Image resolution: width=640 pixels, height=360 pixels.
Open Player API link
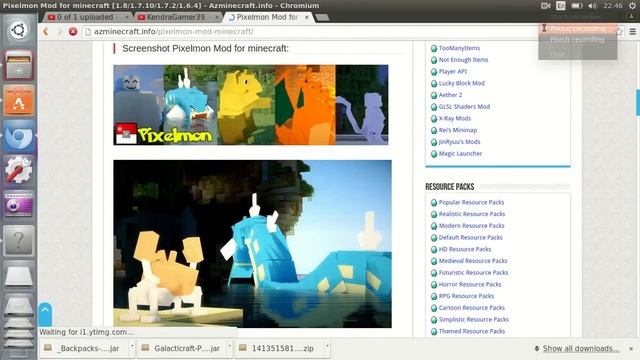[x=453, y=71]
